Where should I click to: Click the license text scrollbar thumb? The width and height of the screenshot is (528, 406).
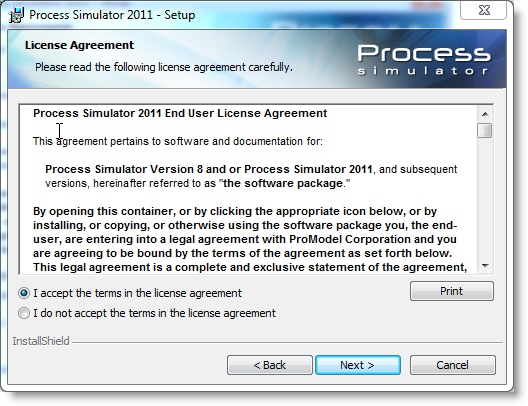coord(485,131)
